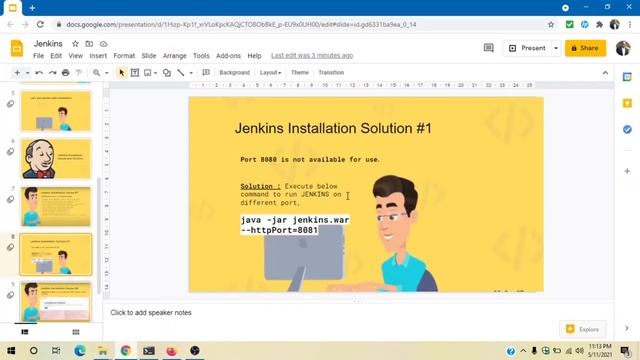Open Theme panel
The height and width of the screenshot is (360, 640).
coord(300,73)
